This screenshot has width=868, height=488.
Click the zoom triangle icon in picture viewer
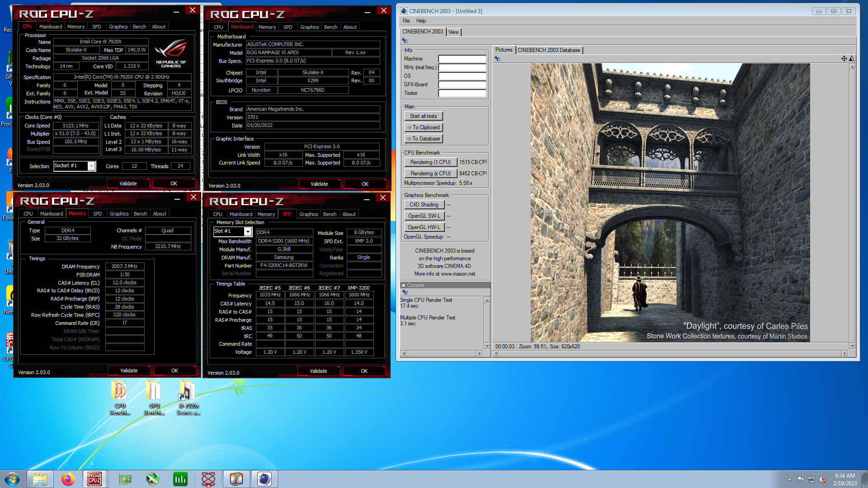tap(851, 58)
